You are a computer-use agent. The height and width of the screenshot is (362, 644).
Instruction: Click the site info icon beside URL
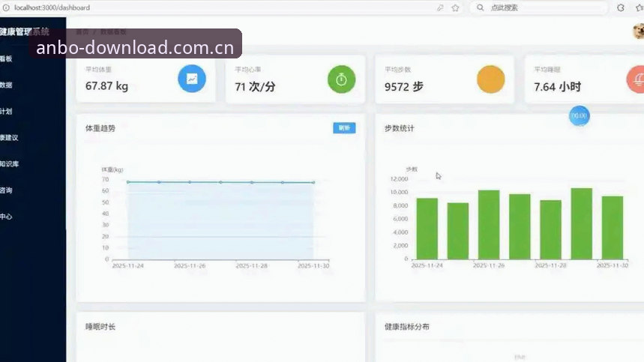pyautogui.click(x=6, y=7)
